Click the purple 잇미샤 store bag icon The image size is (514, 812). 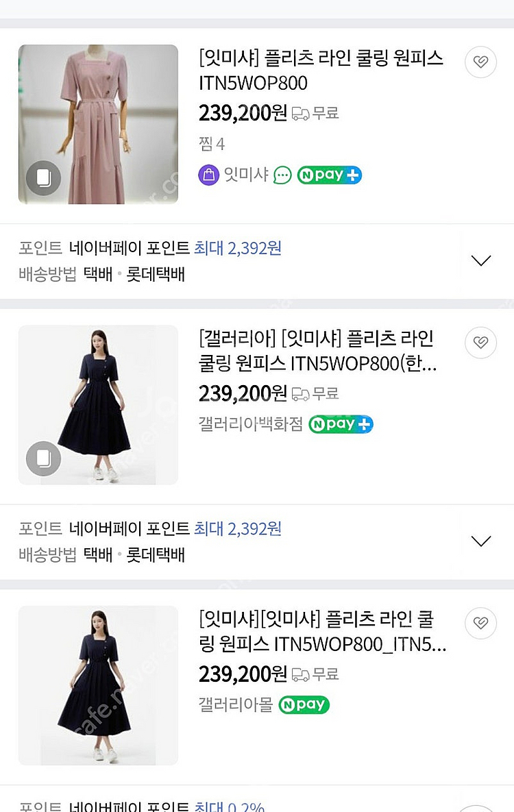(208, 175)
